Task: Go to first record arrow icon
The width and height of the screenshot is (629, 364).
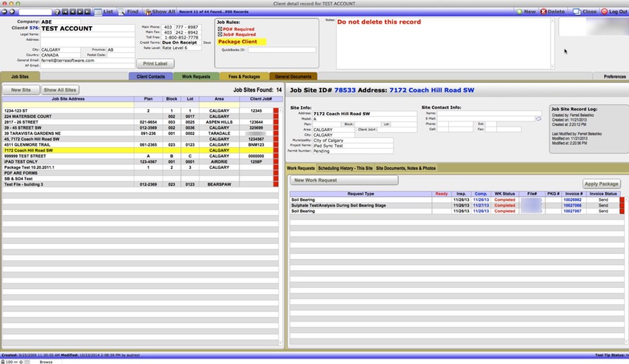Action: 65,11
